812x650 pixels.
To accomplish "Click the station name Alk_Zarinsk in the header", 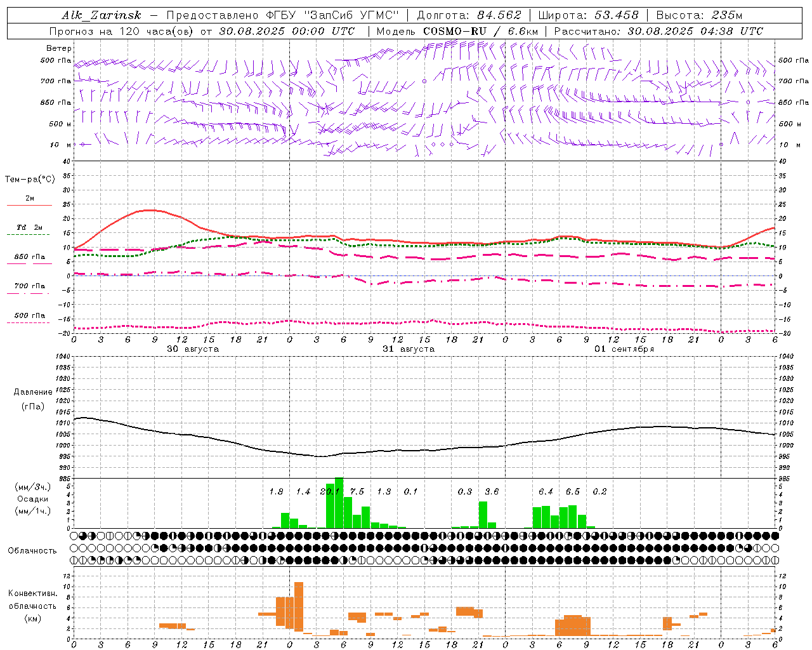I will 101,15.
